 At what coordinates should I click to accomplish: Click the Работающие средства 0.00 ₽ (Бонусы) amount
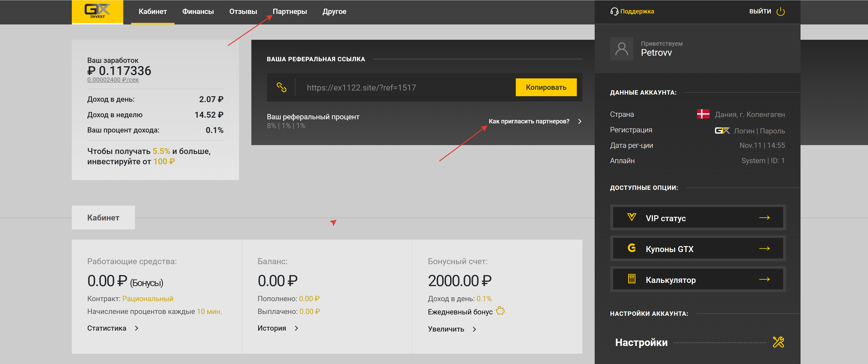click(125, 281)
